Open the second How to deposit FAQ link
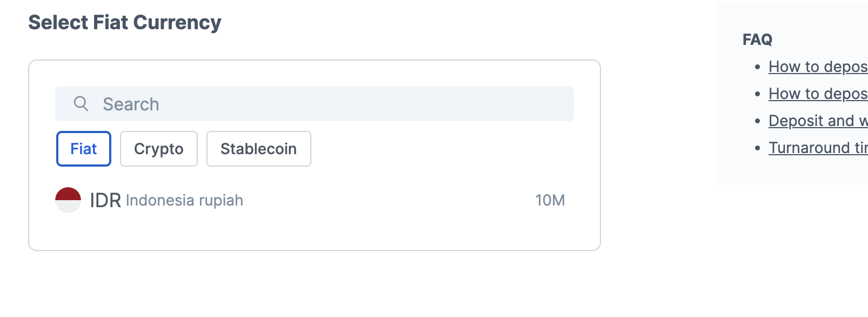Image resolution: width=868 pixels, height=317 pixels. (818, 94)
